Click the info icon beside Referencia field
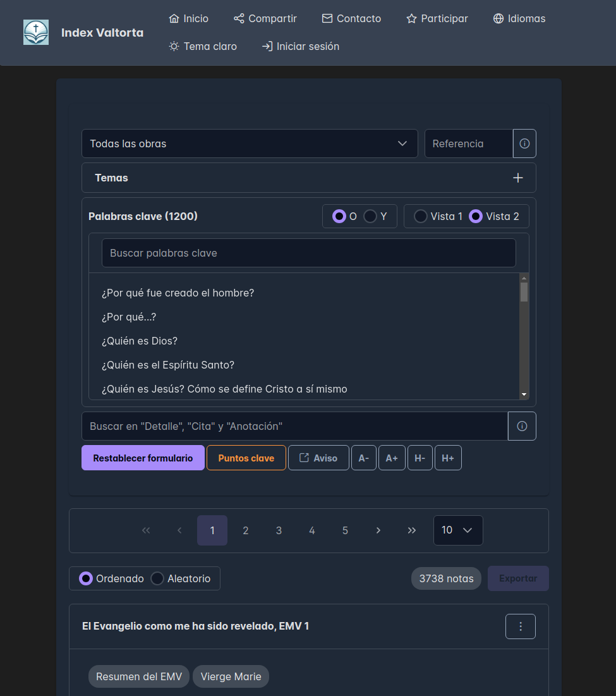This screenshot has height=696, width=616. [x=524, y=143]
